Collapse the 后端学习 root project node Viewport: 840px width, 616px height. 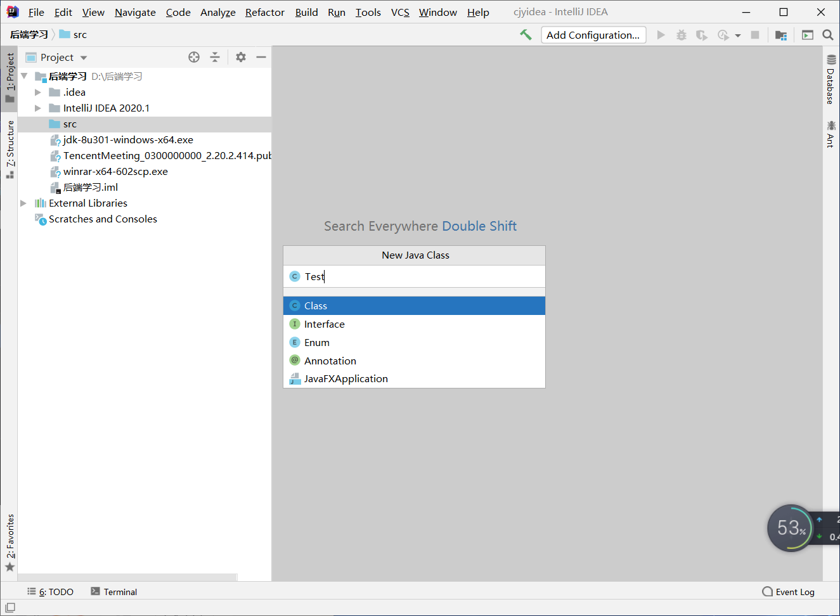24,76
